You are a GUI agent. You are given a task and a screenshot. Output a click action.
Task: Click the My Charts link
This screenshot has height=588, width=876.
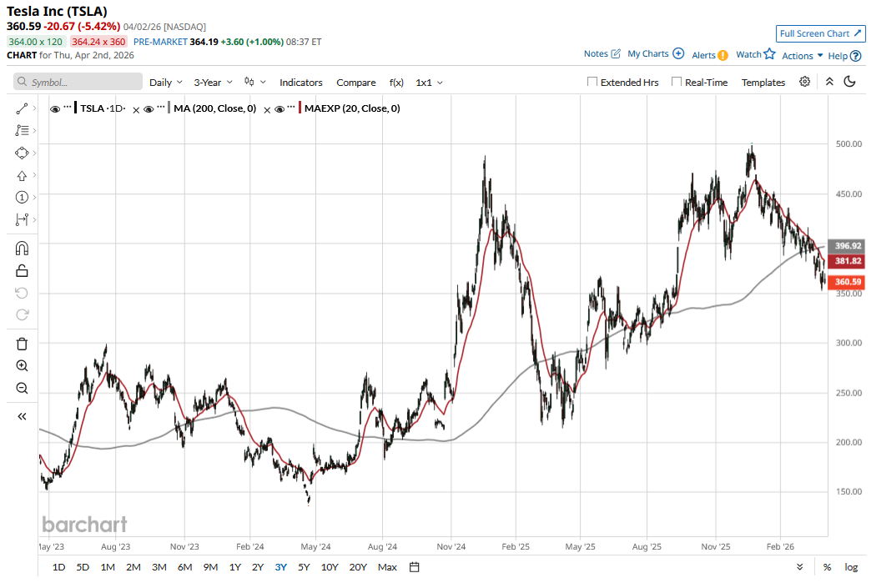coord(648,53)
